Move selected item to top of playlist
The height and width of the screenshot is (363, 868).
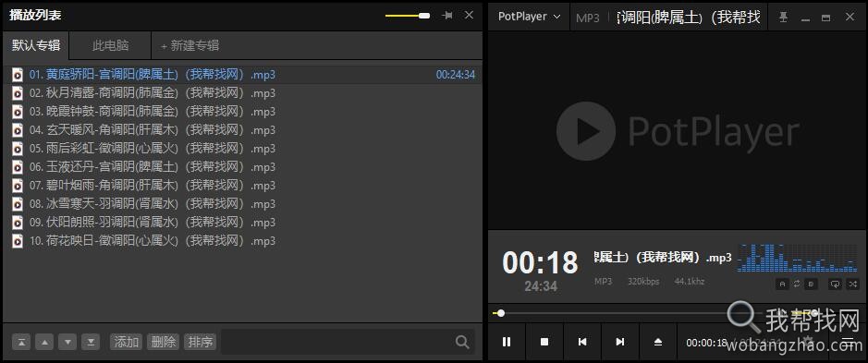tap(21, 342)
